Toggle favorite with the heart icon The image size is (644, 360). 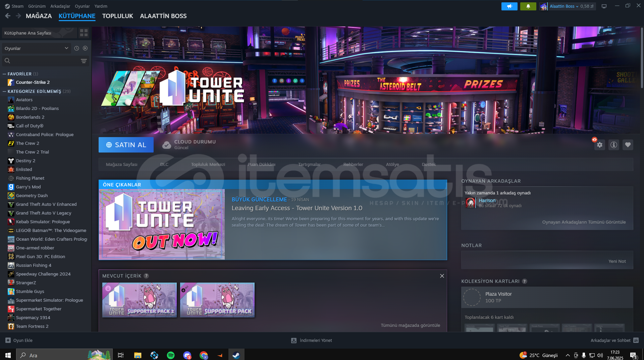pos(628,145)
